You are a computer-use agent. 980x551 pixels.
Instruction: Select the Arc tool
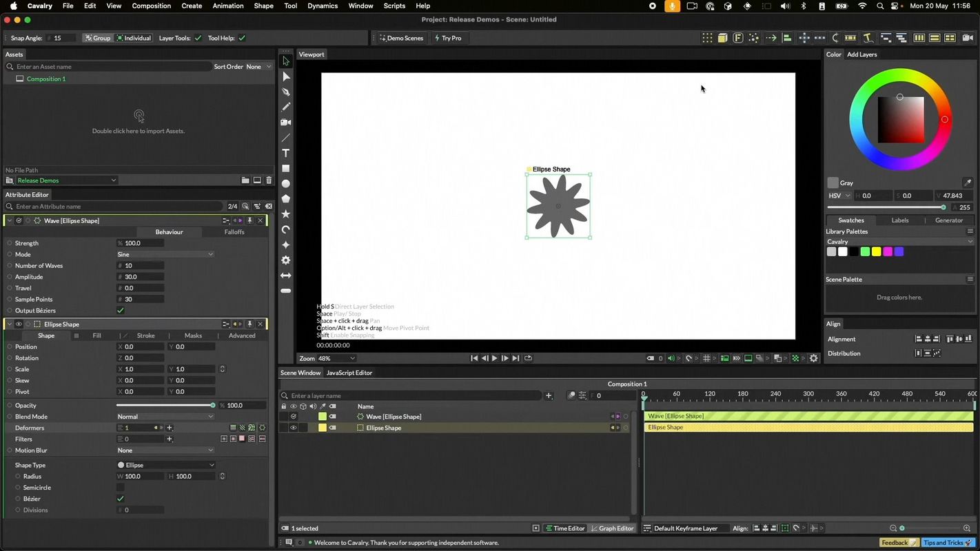click(x=286, y=229)
